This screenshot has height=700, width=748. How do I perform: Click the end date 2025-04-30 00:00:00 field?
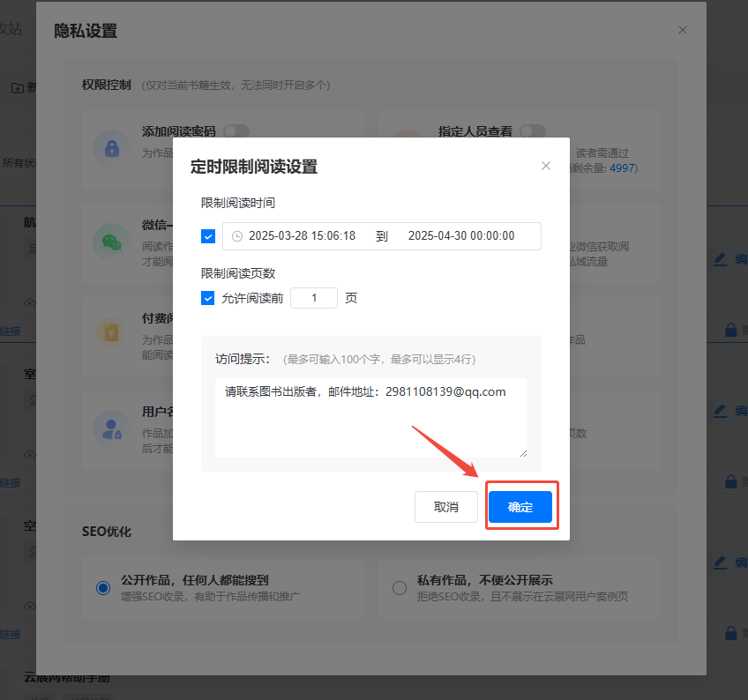click(x=460, y=236)
